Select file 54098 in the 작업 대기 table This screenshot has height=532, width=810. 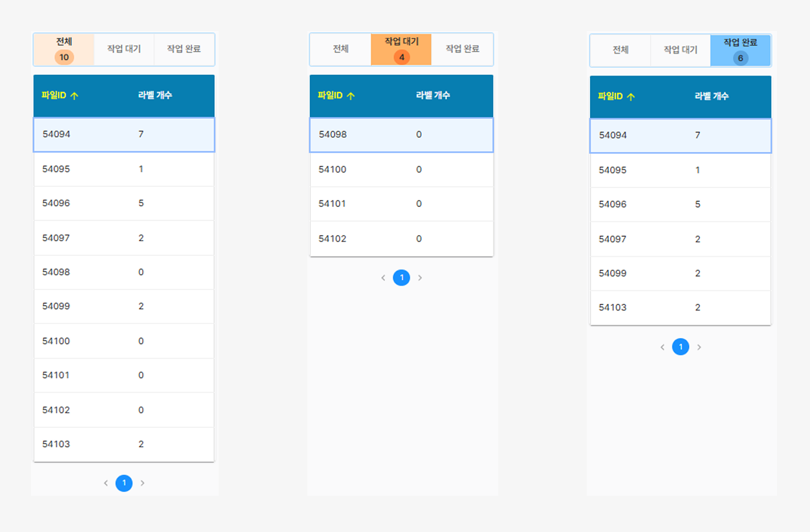coord(402,134)
